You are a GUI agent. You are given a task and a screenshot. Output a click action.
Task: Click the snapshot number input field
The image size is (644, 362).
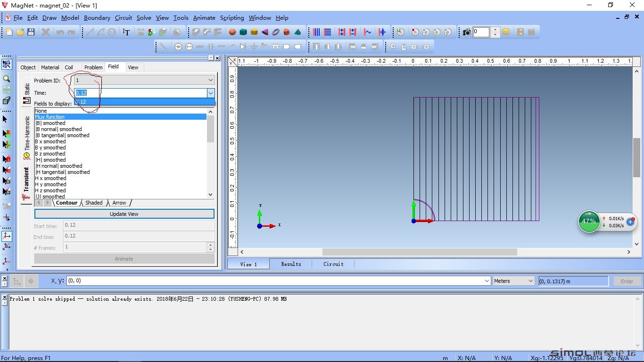click(x=482, y=32)
